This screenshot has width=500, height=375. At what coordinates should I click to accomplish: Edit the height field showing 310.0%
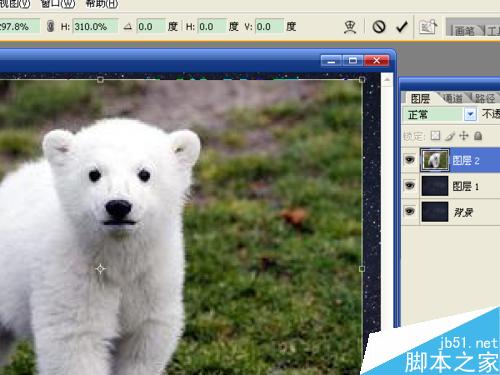tap(95, 26)
